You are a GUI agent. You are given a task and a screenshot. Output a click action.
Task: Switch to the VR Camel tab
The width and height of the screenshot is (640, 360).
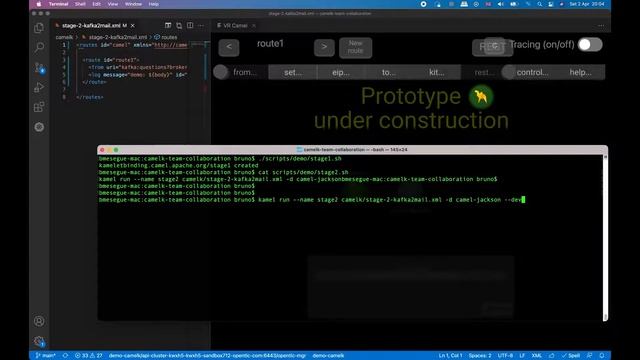tap(235, 25)
